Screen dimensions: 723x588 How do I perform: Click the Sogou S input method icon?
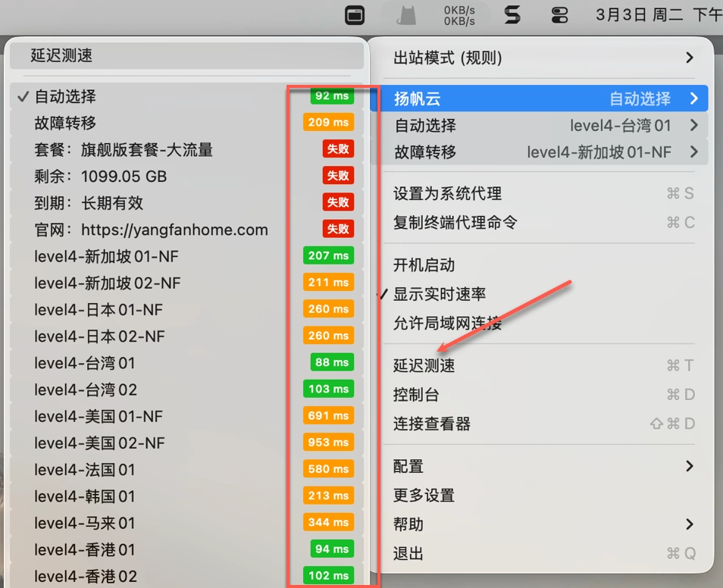[x=512, y=15]
